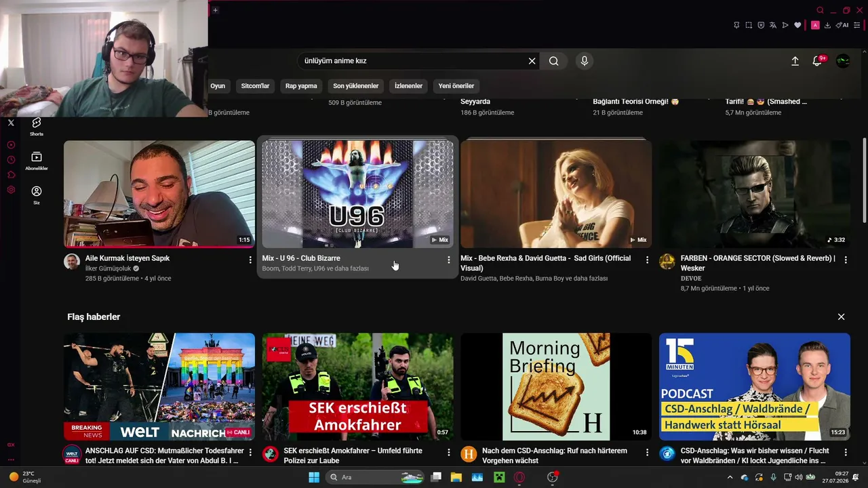Open Opera sidebar settings gear
The image size is (868, 488).
[x=11, y=190]
